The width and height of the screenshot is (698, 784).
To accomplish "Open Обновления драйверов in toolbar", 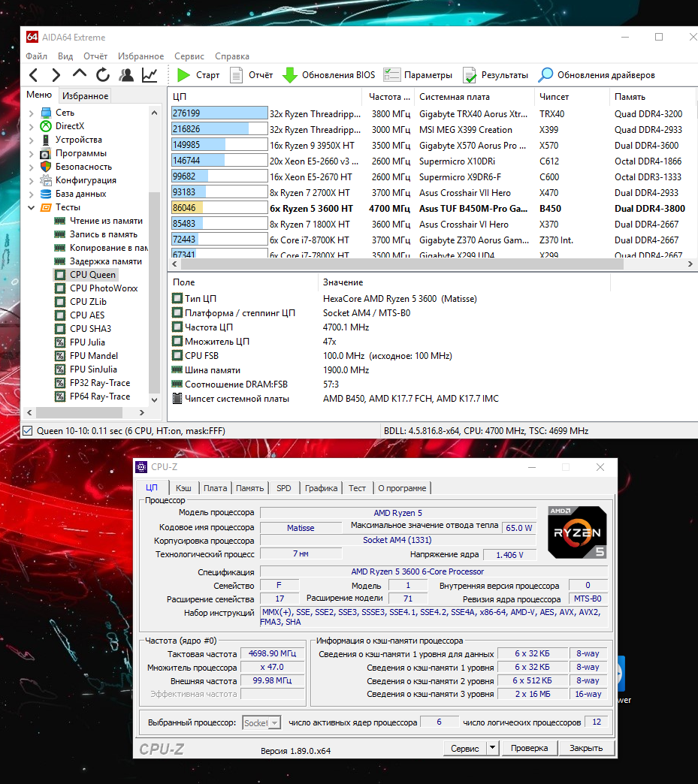I will point(597,75).
